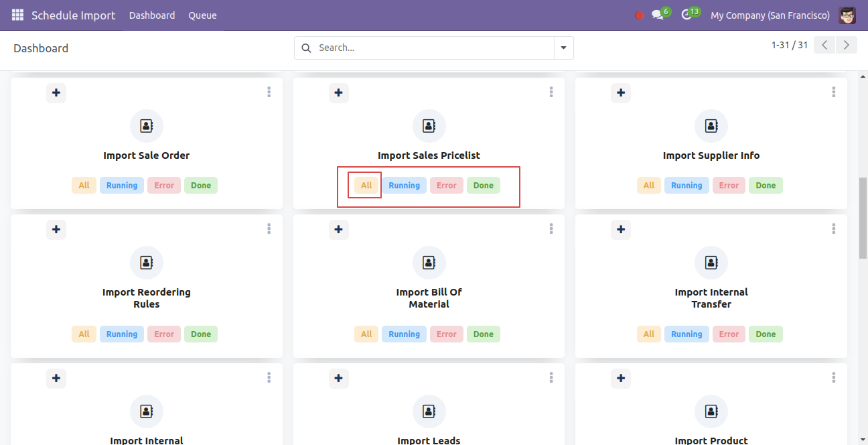The width and height of the screenshot is (868, 445).
Task: Show All queue for Import Sale Order
Action: tap(84, 186)
